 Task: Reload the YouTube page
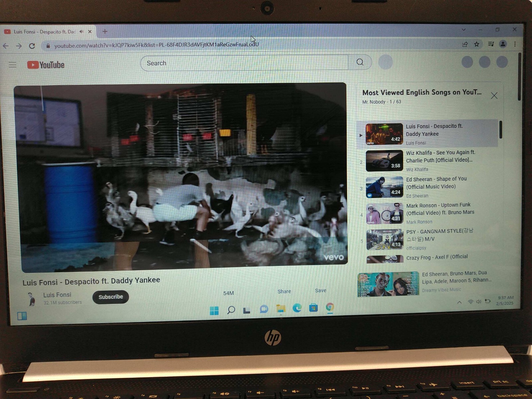(32, 46)
